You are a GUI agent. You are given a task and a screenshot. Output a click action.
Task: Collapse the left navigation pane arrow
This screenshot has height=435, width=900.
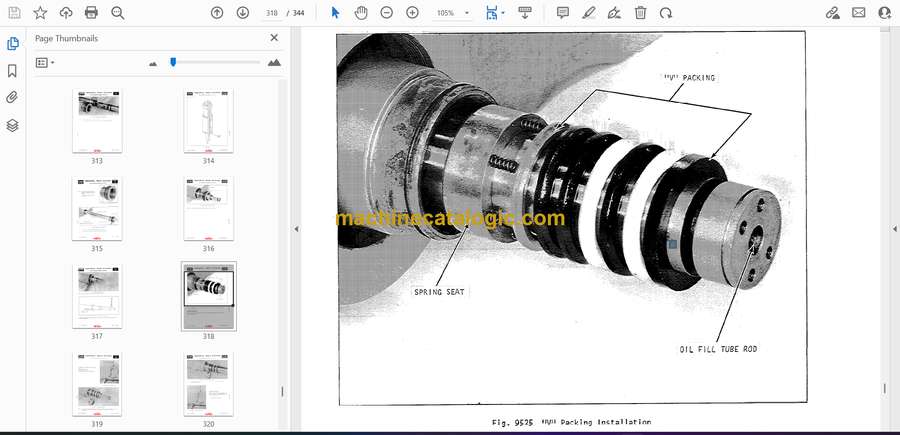point(296,229)
